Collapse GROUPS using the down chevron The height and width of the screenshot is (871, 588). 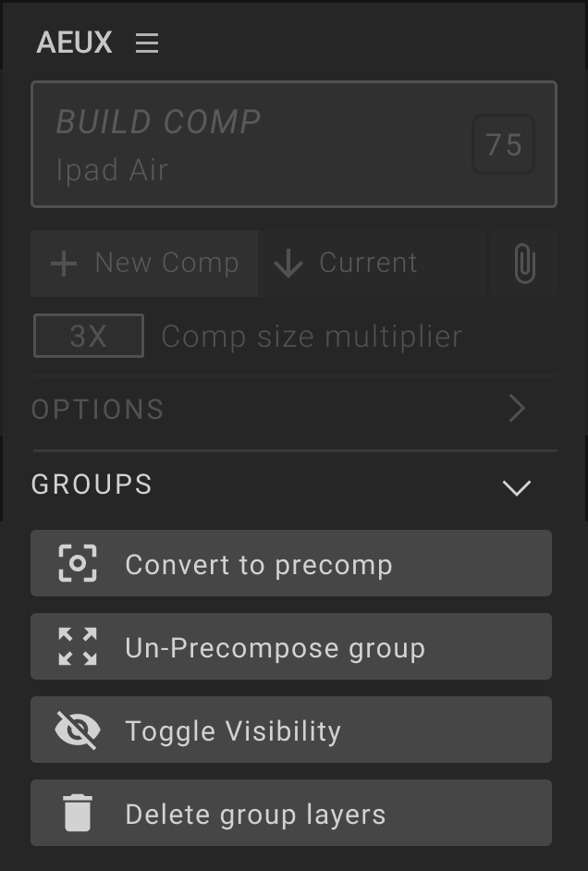[517, 488]
